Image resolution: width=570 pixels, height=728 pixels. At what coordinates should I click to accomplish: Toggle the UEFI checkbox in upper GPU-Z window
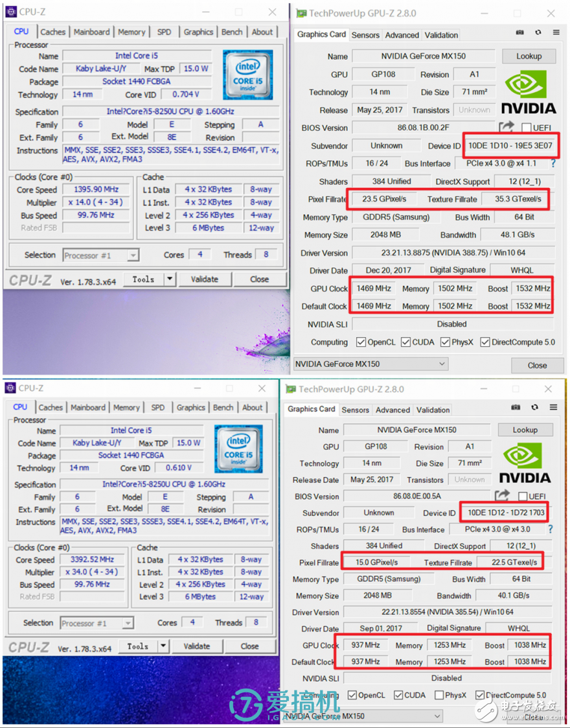click(526, 128)
